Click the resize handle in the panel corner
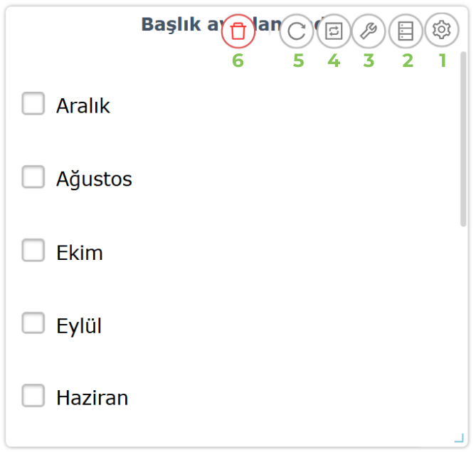The height and width of the screenshot is (455, 476). 459,438
